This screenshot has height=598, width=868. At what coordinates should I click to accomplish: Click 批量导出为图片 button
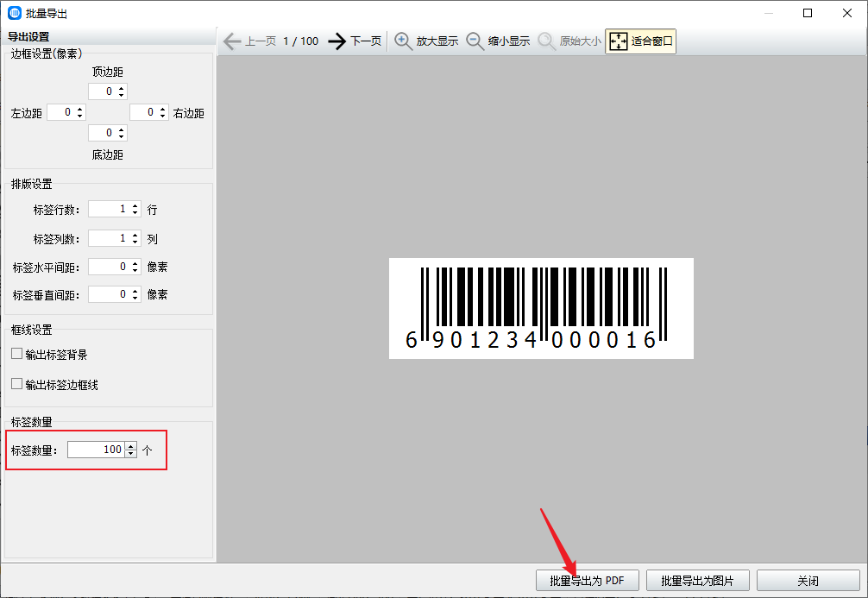[697, 581]
